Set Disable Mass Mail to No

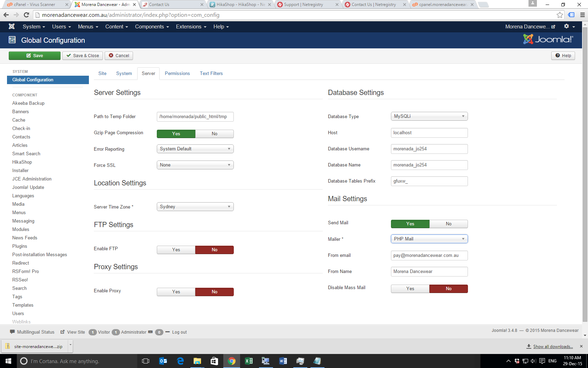449,289
